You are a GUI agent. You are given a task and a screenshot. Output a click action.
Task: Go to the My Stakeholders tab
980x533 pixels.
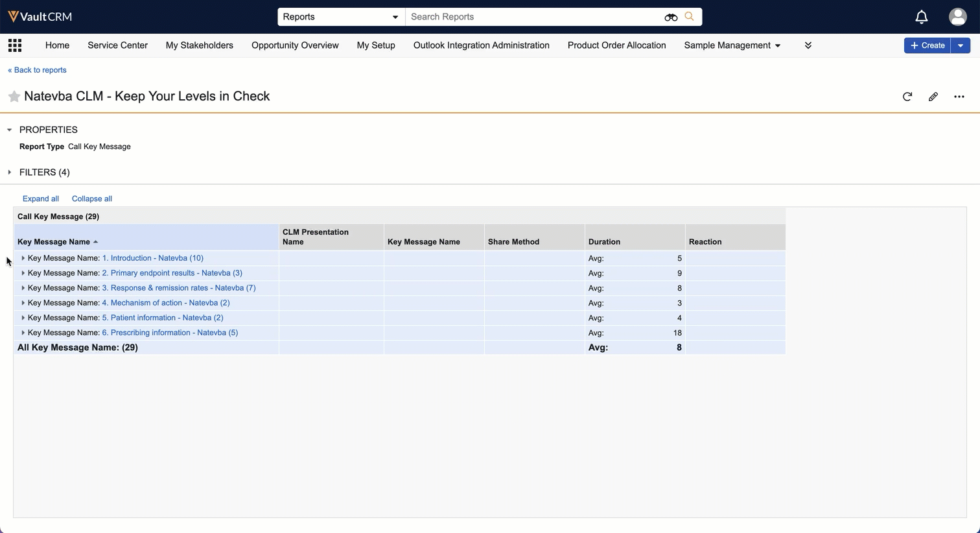[x=199, y=45]
